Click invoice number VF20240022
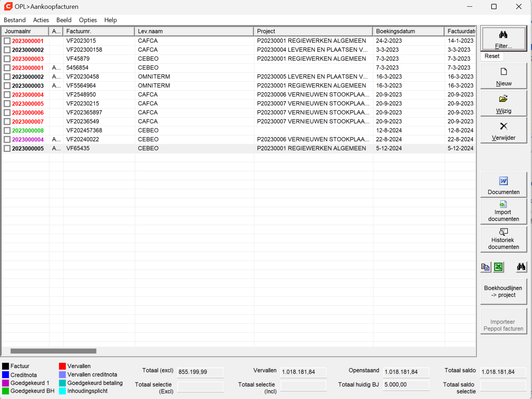Screen dimensions: 532x399 tap(83, 140)
